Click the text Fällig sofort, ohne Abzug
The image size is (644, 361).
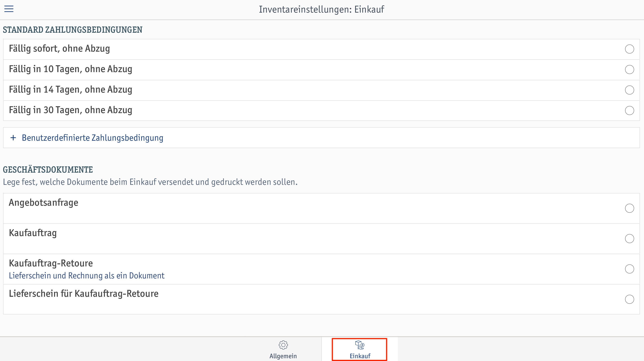click(x=60, y=49)
